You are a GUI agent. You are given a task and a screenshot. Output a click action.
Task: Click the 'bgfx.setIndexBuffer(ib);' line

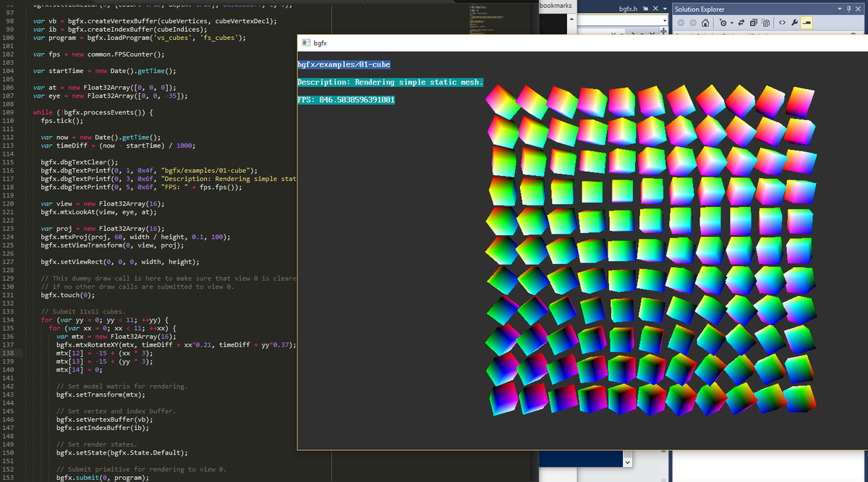click(x=103, y=428)
